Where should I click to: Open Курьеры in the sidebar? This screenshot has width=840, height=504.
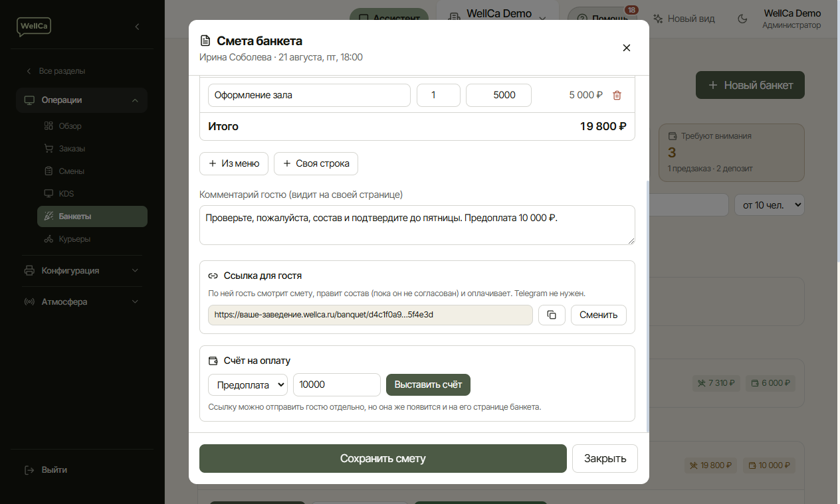(92, 239)
